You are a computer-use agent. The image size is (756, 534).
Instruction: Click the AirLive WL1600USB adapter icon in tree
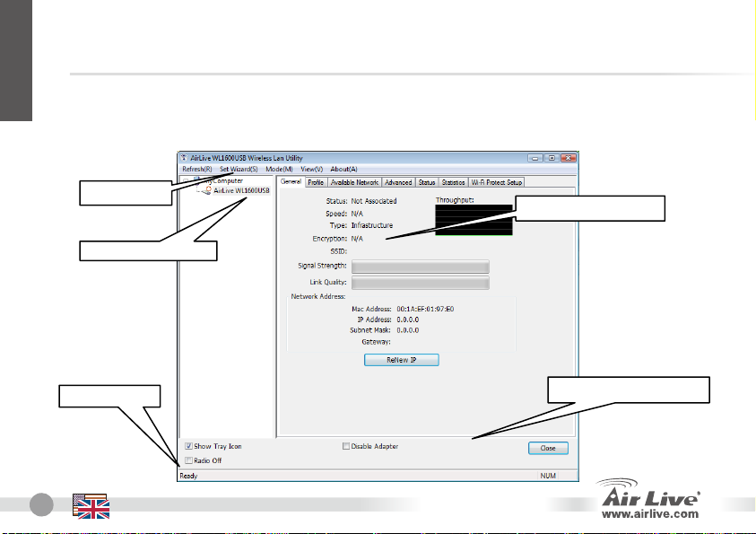pyautogui.click(x=207, y=190)
